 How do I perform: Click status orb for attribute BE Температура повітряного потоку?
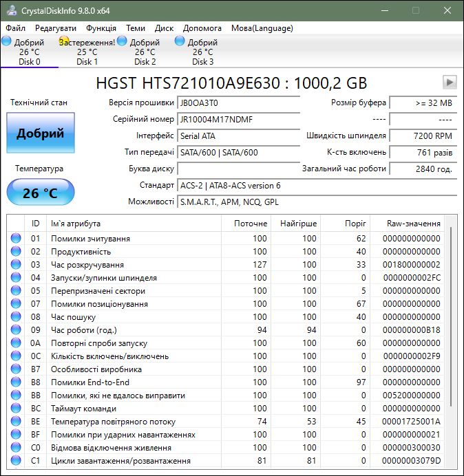(x=16, y=421)
